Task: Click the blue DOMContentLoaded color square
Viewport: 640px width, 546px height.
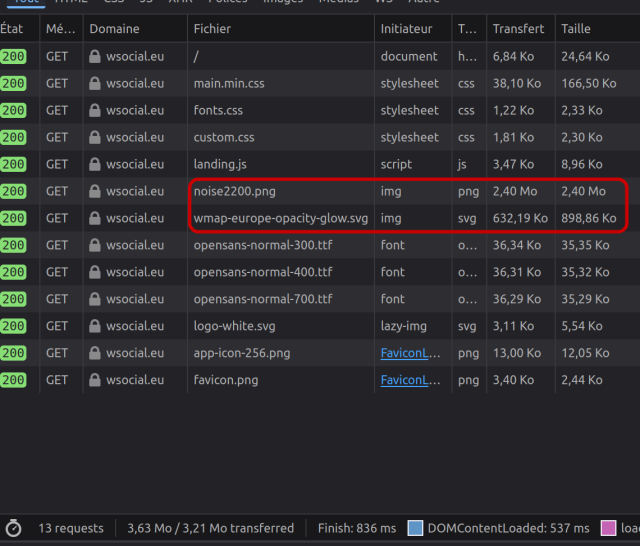Action: pos(416,528)
